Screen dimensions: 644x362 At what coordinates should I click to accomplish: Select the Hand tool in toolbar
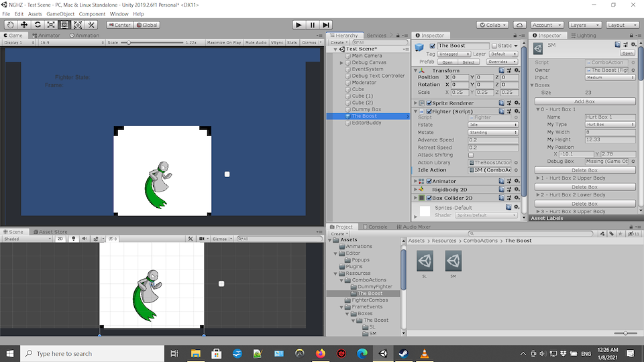[x=11, y=25]
